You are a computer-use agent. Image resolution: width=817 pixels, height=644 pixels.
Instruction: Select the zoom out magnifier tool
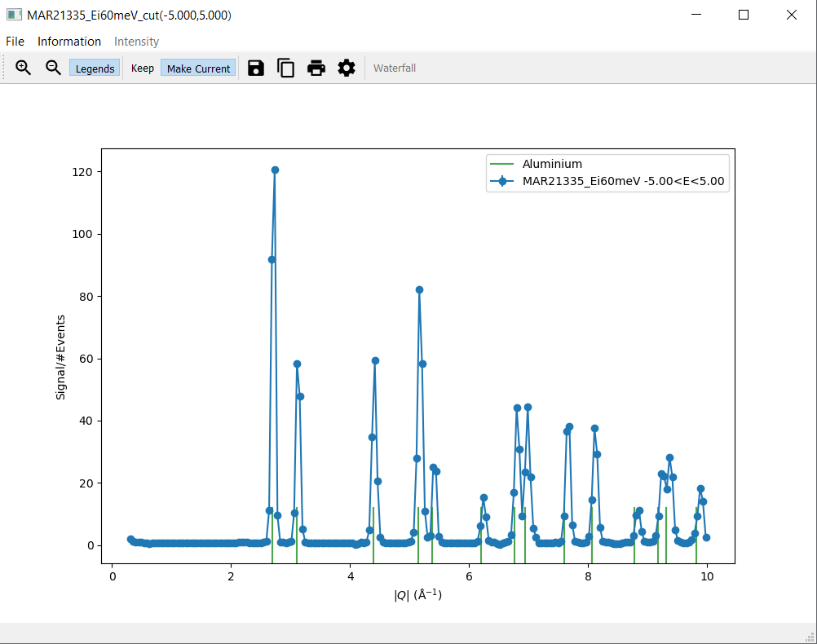(x=53, y=68)
